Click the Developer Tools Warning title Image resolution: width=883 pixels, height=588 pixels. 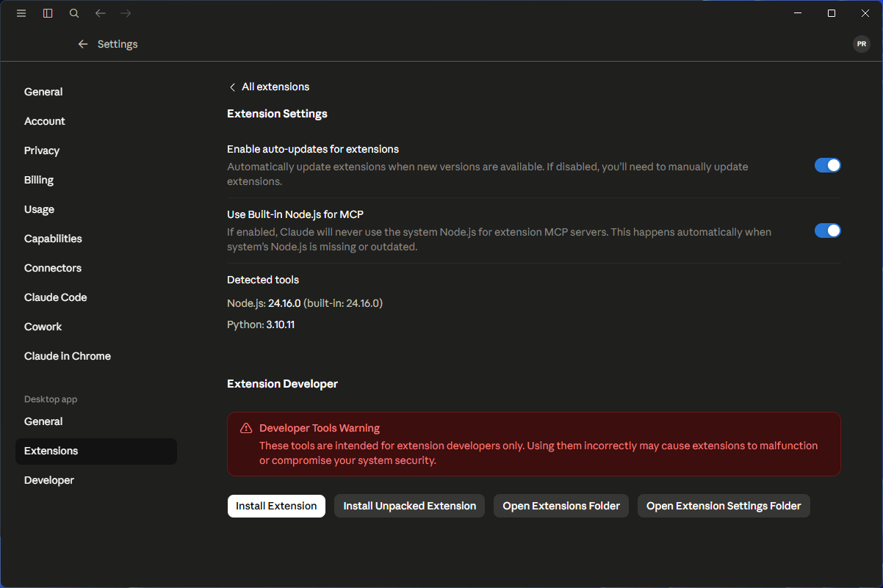click(x=320, y=428)
